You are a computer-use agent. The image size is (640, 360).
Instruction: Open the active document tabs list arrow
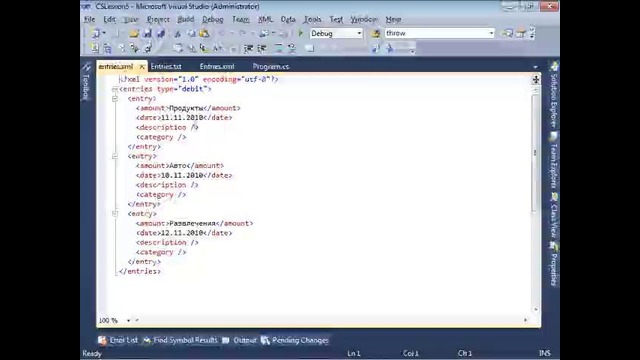(x=535, y=67)
